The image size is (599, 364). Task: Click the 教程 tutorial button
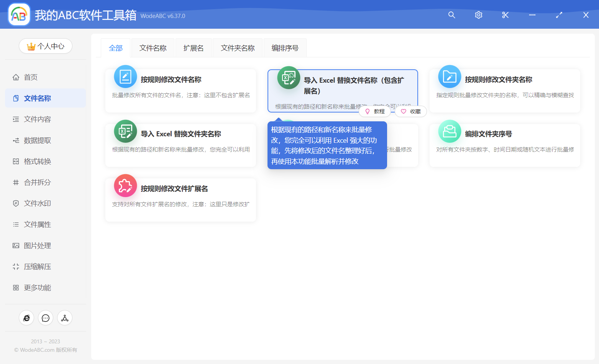coord(375,111)
